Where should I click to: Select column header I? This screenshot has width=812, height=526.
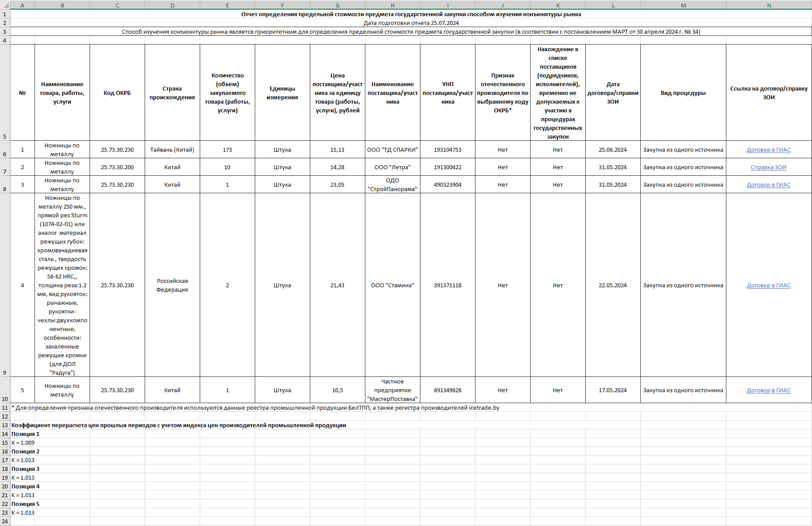pos(448,5)
